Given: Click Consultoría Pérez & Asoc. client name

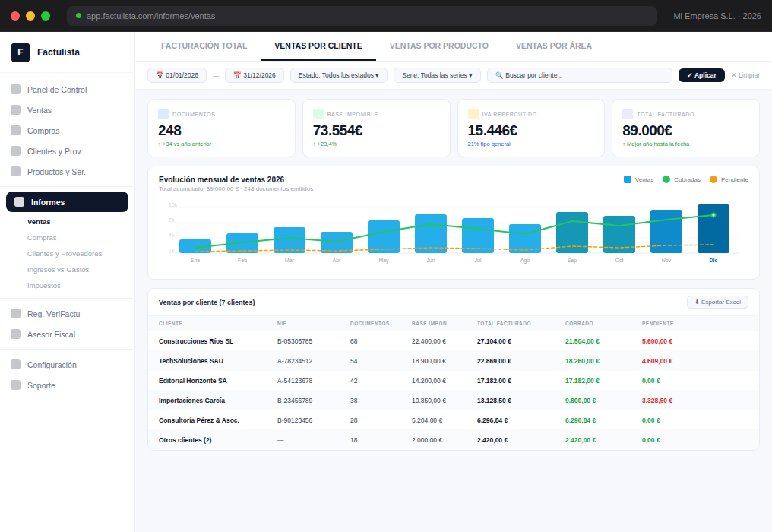Looking at the screenshot, I should (x=199, y=420).
